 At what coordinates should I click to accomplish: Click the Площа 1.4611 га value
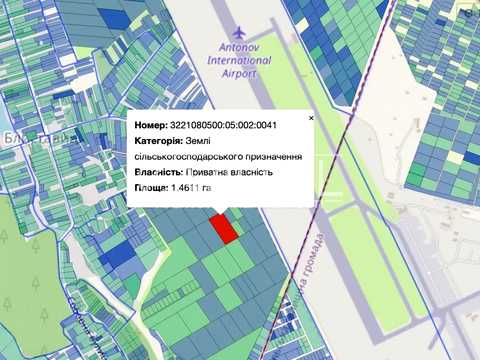click(191, 188)
